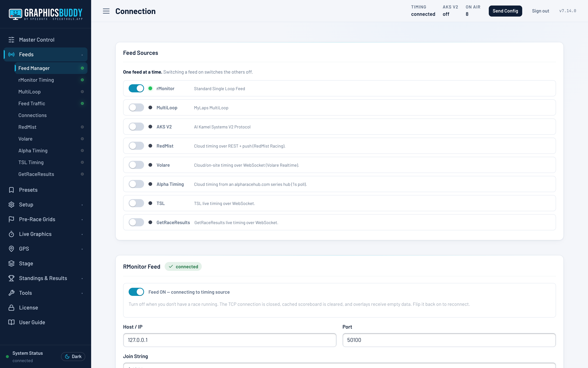Click the Presets bookmark icon
Image resolution: width=588 pixels, height=368 pixels.
11,190
